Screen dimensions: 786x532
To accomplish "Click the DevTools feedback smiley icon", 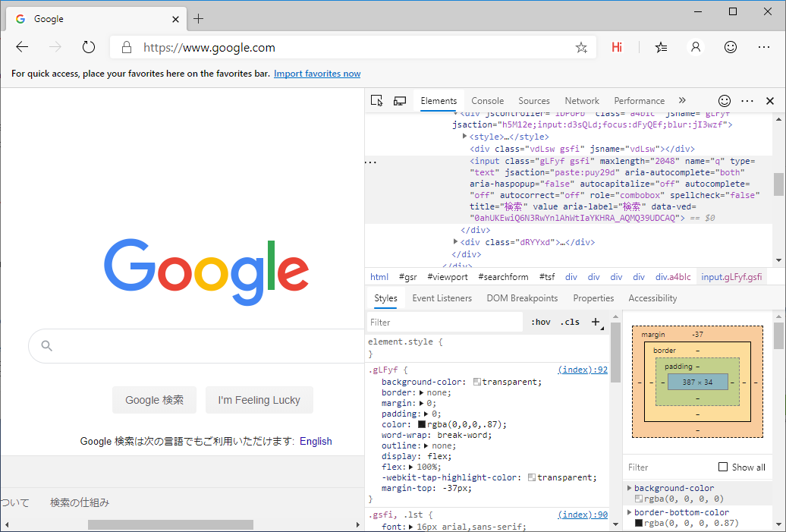I will pos(725,101).
